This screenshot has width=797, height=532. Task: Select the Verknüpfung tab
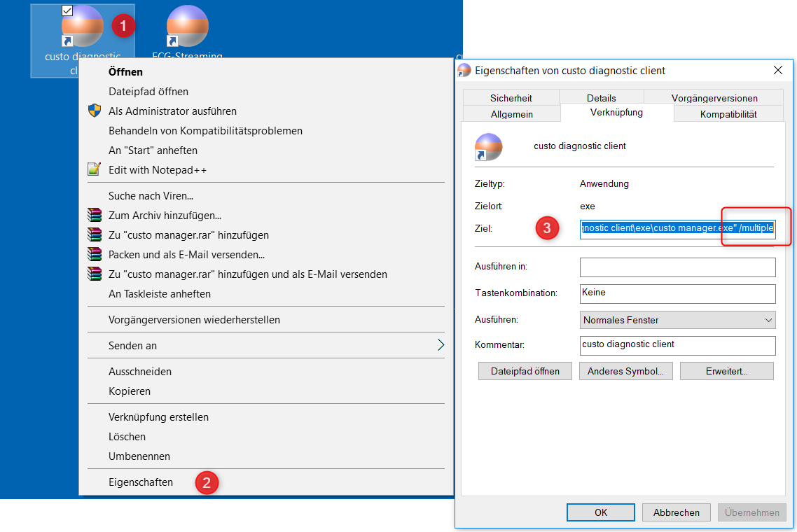(616, 112)
